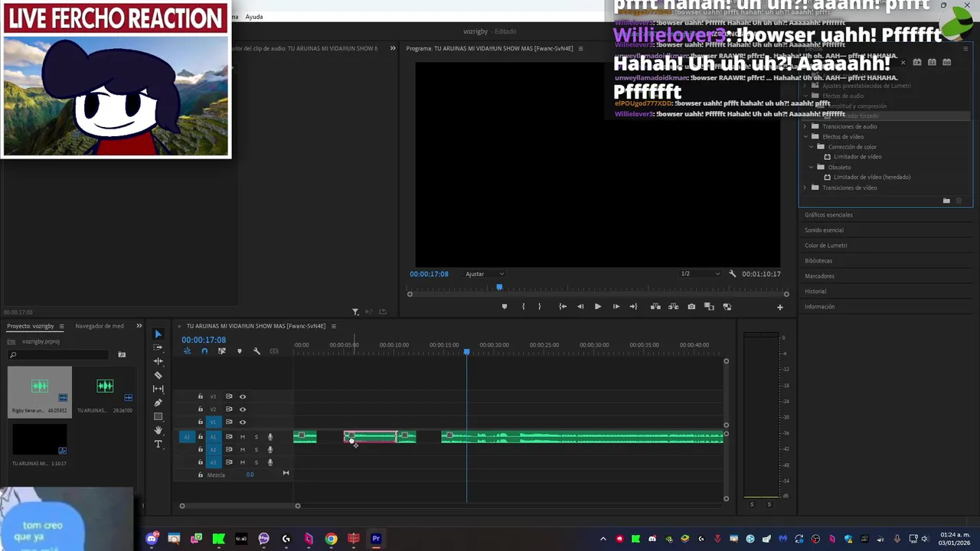
Task: Select the Pen tool
Action: point(158,403)
